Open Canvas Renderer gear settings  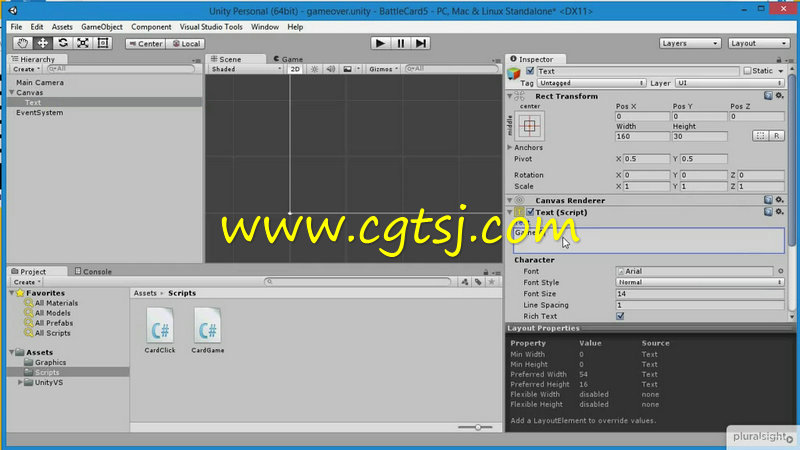(779, 200)
